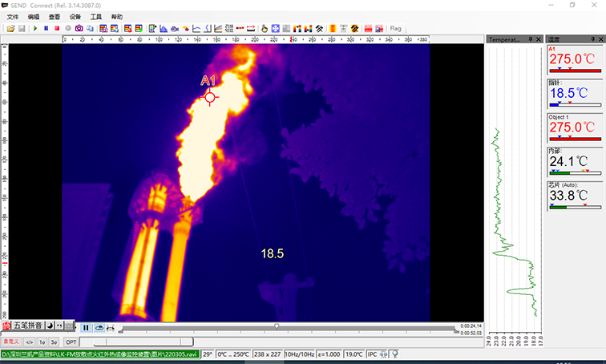Toggle the 3σ button
This screenshot has height=364, width=606.
pyautogui.click(x=54, y=342)
